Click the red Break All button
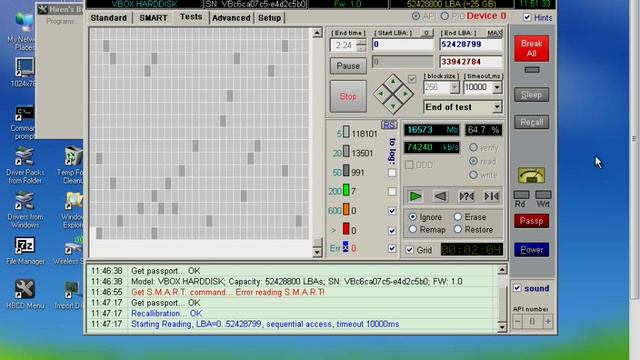Viewport: 640px width, 360px height. click(531, 48)
